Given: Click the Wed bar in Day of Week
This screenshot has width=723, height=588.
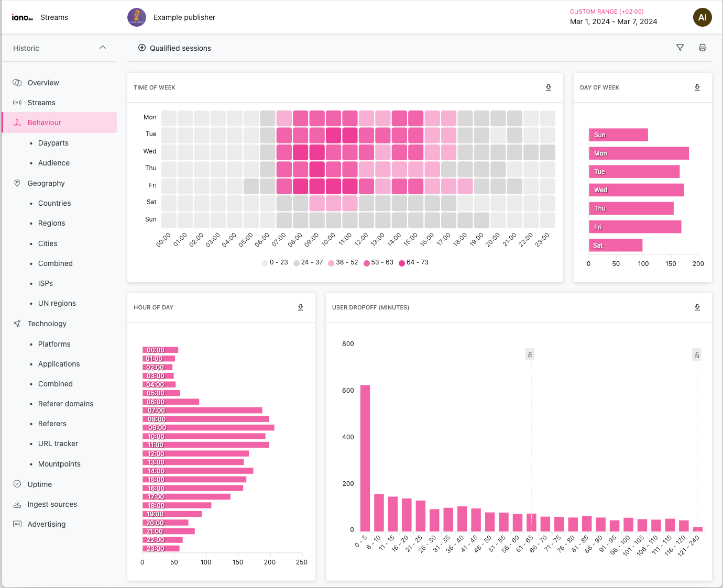Looking at the screenshot, I should pos(637,190).
